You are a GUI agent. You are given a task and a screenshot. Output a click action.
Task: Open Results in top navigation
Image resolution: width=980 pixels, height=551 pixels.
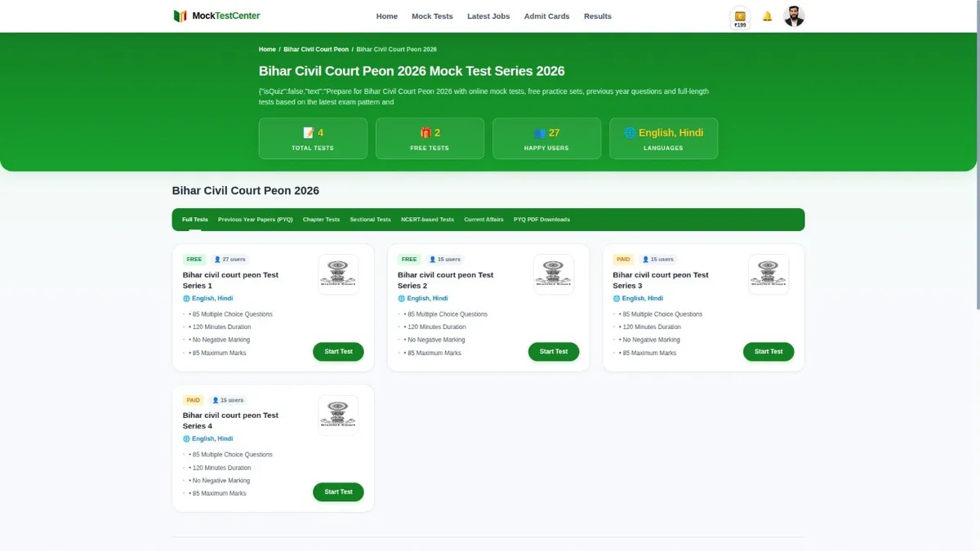(598, 16)
